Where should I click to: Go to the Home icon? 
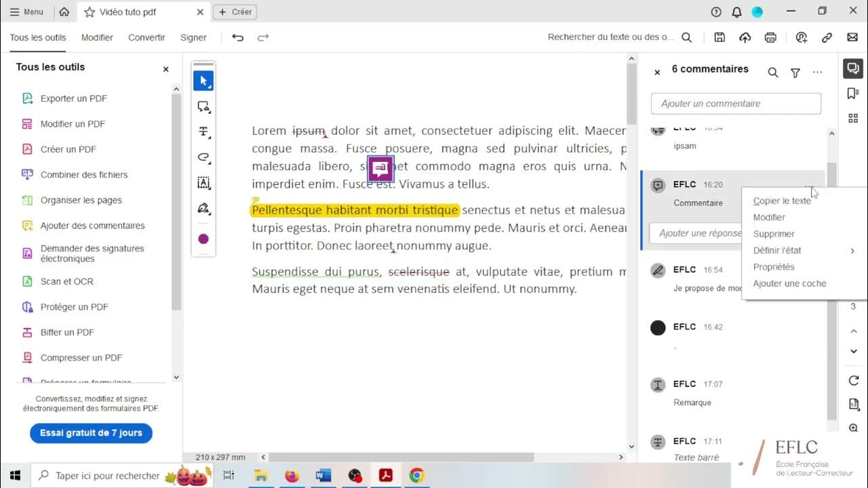(64, 12)
